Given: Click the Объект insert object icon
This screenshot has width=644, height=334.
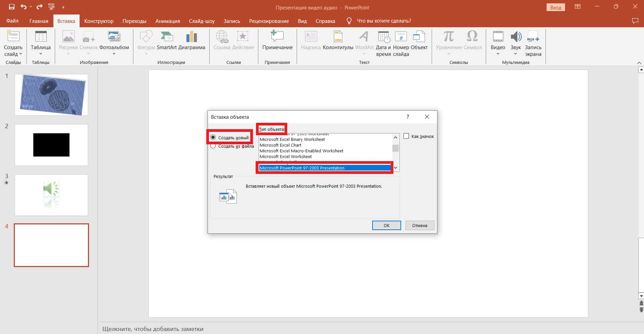Looking at the screenshot, I should click(x=419, y=37).
